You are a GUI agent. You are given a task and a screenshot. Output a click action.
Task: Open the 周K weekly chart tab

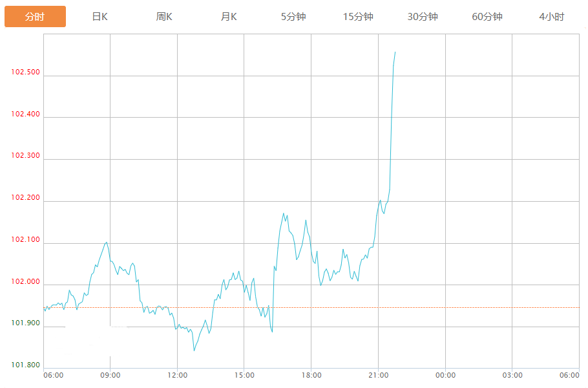click(x=164, y=17)
